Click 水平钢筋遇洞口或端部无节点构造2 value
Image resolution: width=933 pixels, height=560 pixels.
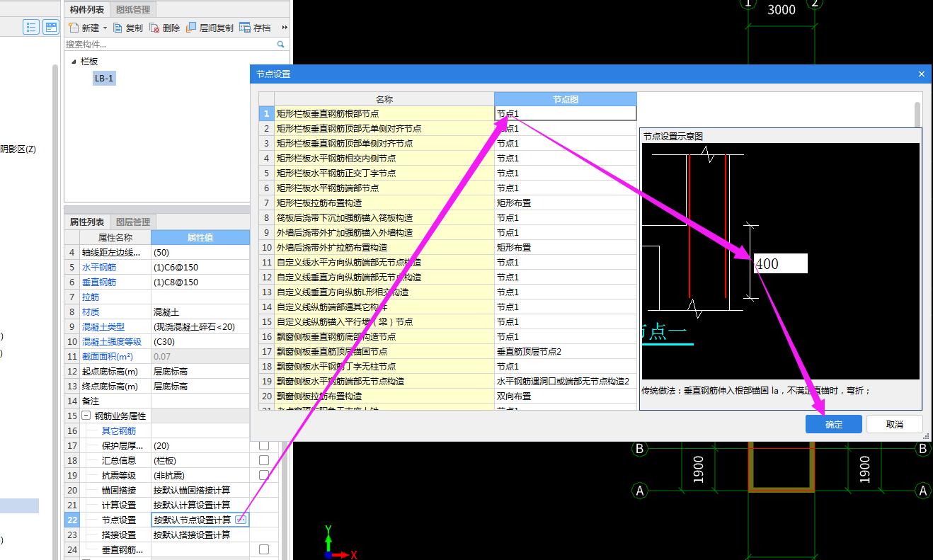(565, 382)
